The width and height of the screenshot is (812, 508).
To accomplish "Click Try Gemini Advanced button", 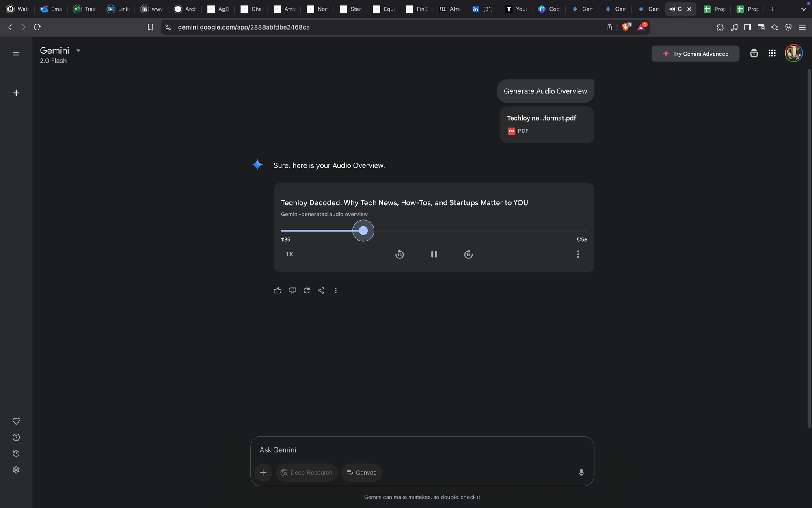I will pos(695,54).
